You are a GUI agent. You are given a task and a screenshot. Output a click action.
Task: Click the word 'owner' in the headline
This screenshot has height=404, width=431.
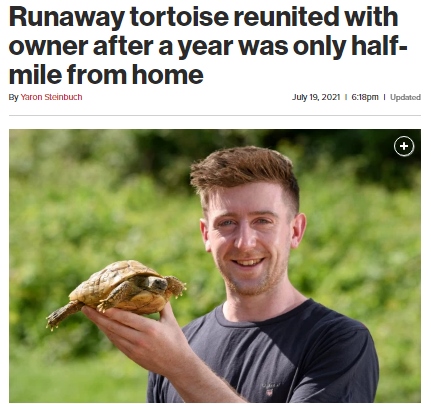coord(48,46)
